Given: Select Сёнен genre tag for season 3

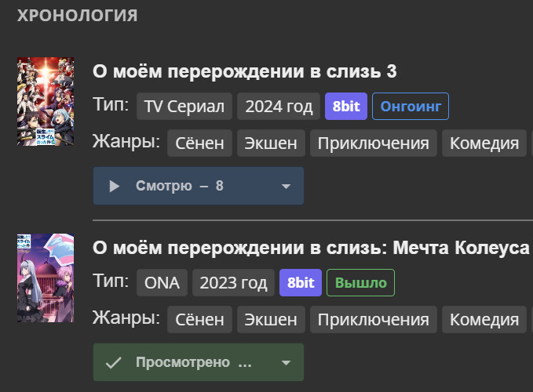Looking at the screenshot, I should tap(199, 143).
